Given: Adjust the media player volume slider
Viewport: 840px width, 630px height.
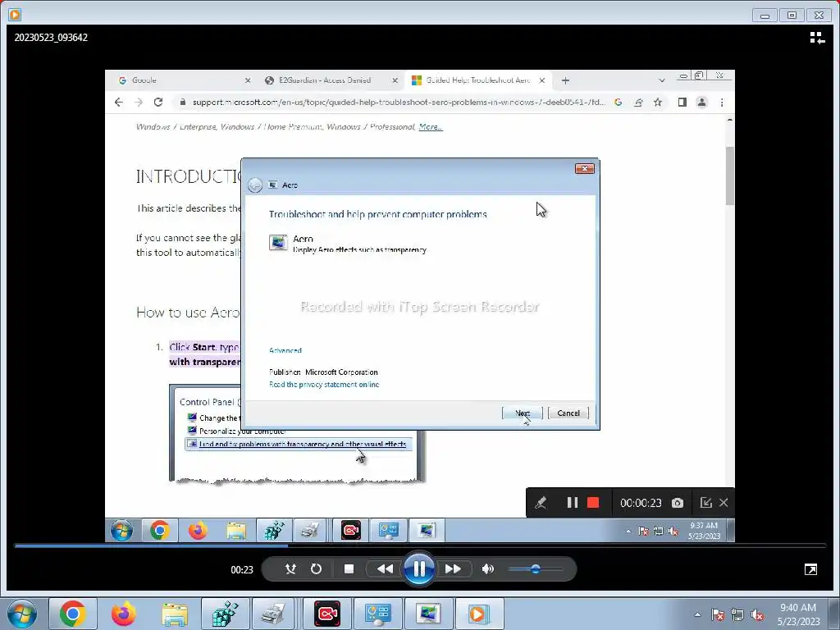Looking at the screenshot, I should [535, 569].
